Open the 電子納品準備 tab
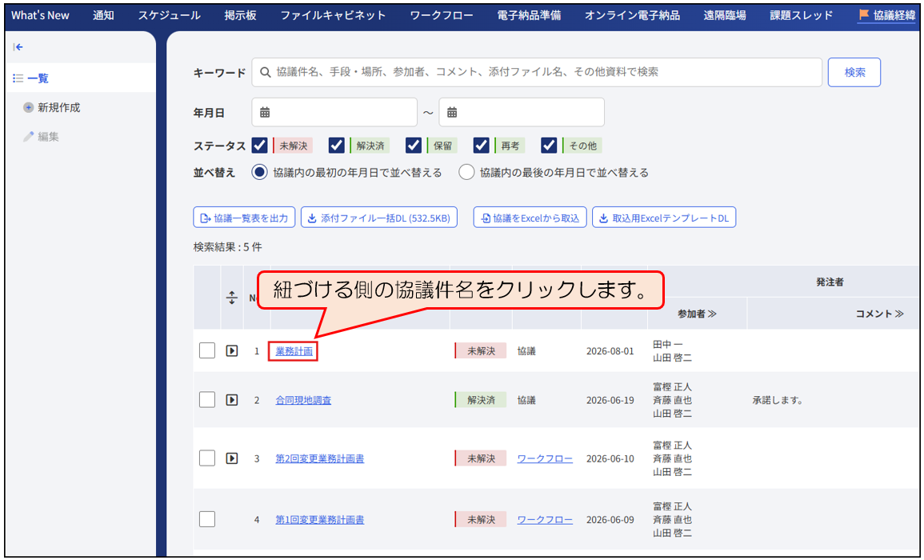 point(529,15)
